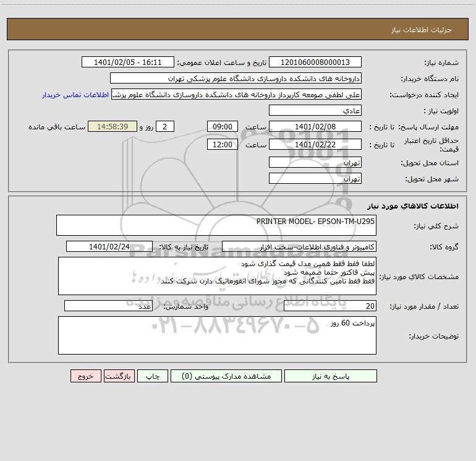Click the شرح کلی نیاز box with EPSON-TM-U295
The width and height of the screenshot is (476, 461).
point(216,225)
